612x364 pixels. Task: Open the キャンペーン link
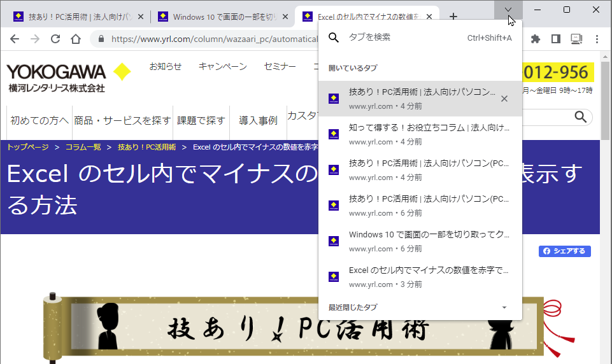point(223,67)
